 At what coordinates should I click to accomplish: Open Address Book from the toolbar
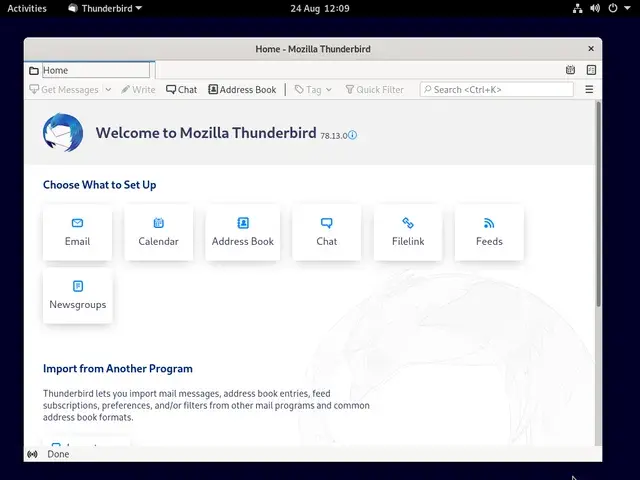pyautogui.click(x=242, y=89)
